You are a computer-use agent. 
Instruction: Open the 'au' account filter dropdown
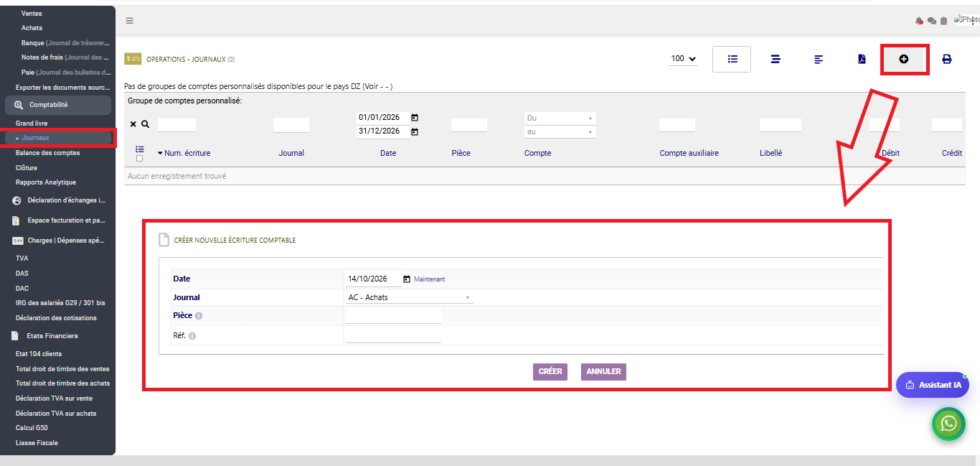(560, 132)
